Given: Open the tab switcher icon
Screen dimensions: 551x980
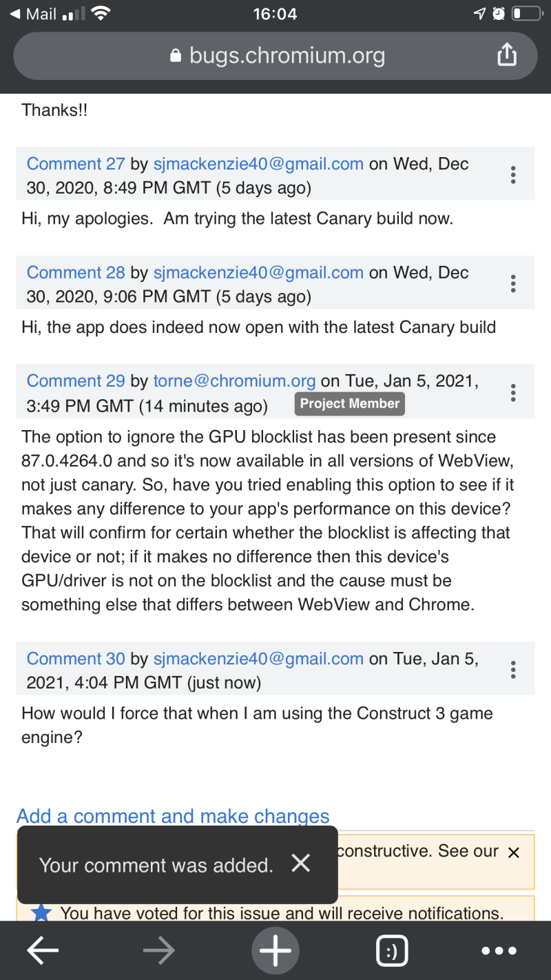Looking at the screenshot, I should click(392, 950).
